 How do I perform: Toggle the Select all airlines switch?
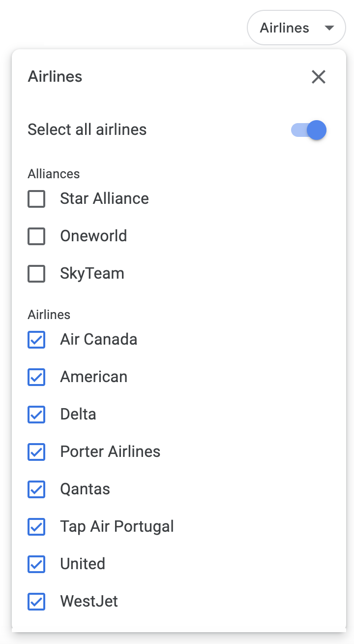click(310, 130)
